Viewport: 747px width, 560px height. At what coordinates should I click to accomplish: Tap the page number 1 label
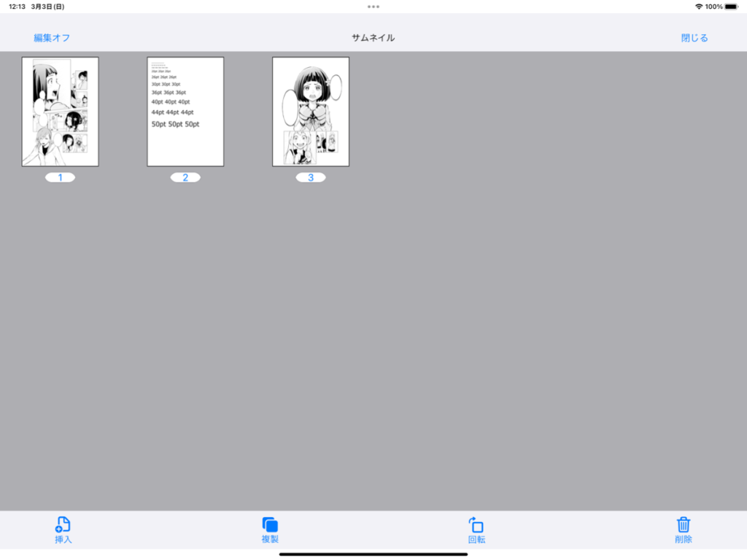[60, 178]
